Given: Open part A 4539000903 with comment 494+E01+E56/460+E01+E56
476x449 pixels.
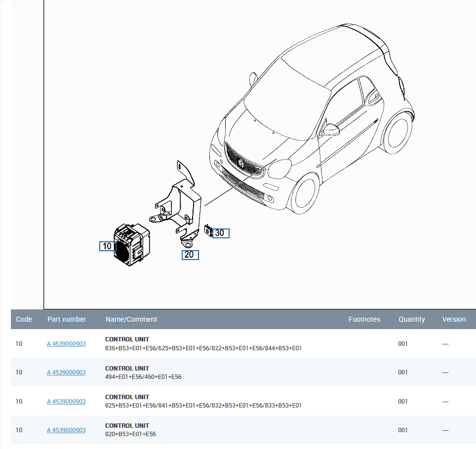Looking at the screenshot, I should (x=66, y=372).
